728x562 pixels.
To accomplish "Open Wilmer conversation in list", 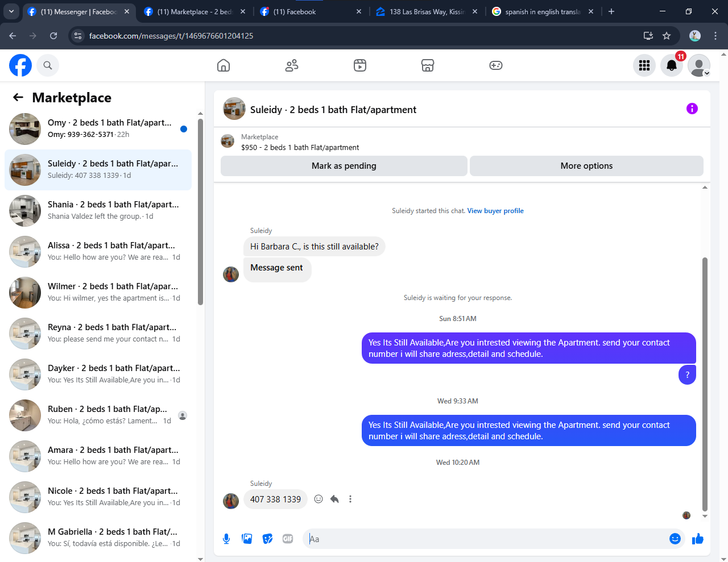I will point(98,293).
